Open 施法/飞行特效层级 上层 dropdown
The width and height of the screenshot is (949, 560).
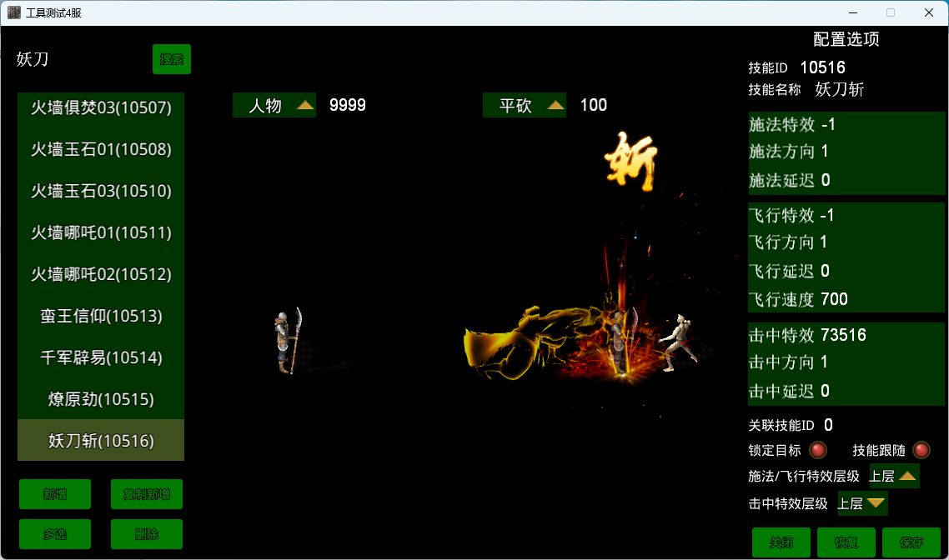(894, 476)
